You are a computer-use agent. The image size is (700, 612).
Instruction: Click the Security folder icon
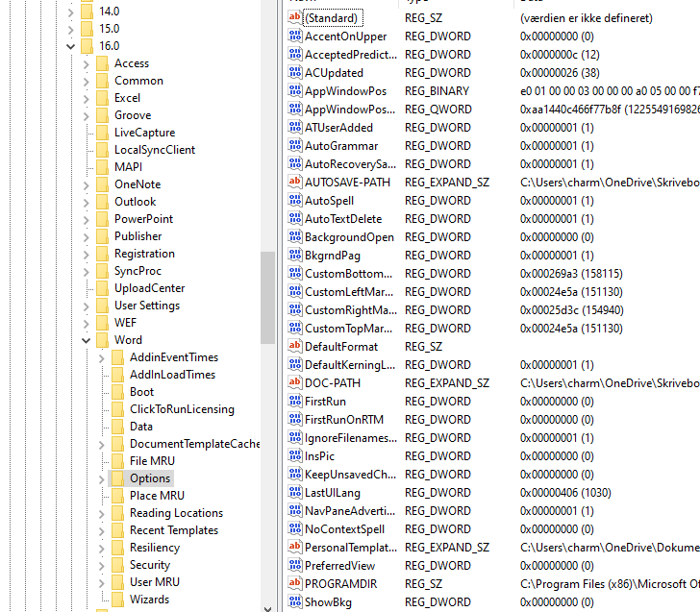pyautogui.click(x=118, y=565)
